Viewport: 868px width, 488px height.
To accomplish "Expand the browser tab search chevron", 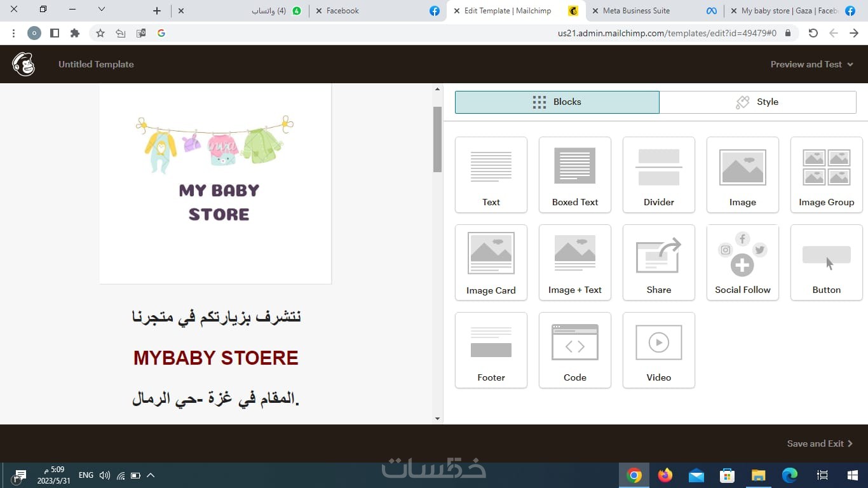I will point(102,10).
